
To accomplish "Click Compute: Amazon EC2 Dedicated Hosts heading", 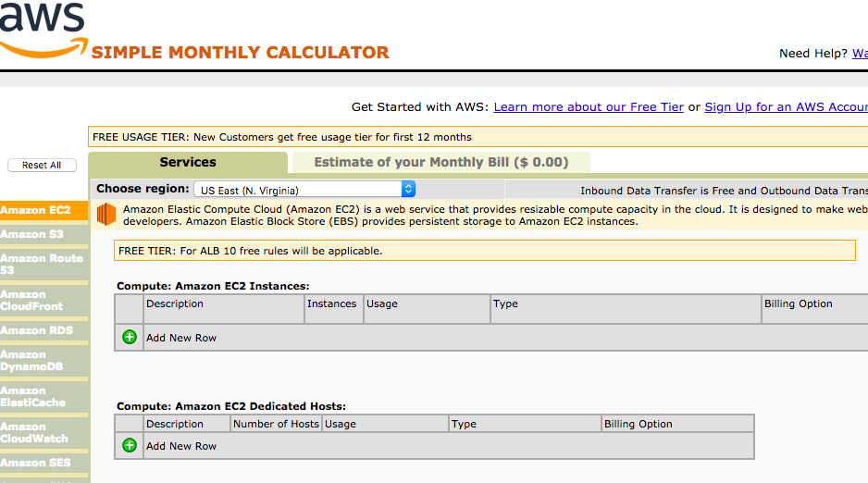I will (x=231, y=406).
